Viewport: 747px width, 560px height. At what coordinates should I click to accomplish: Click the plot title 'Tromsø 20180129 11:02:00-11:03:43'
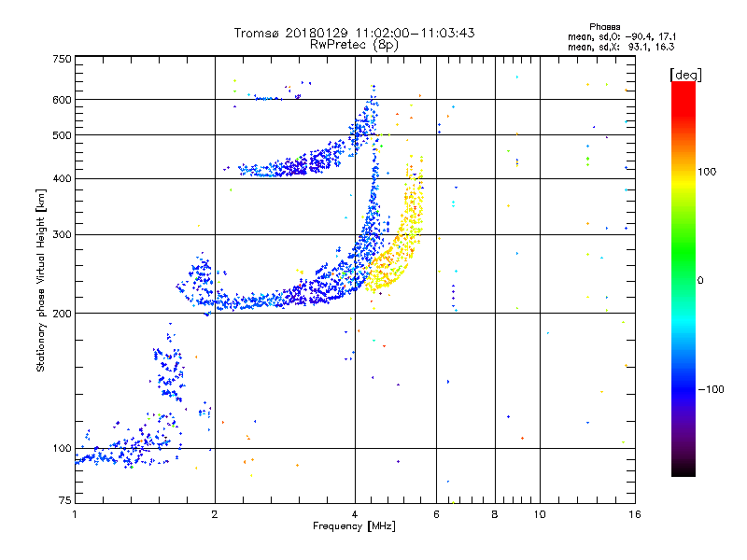click(354, 33)
